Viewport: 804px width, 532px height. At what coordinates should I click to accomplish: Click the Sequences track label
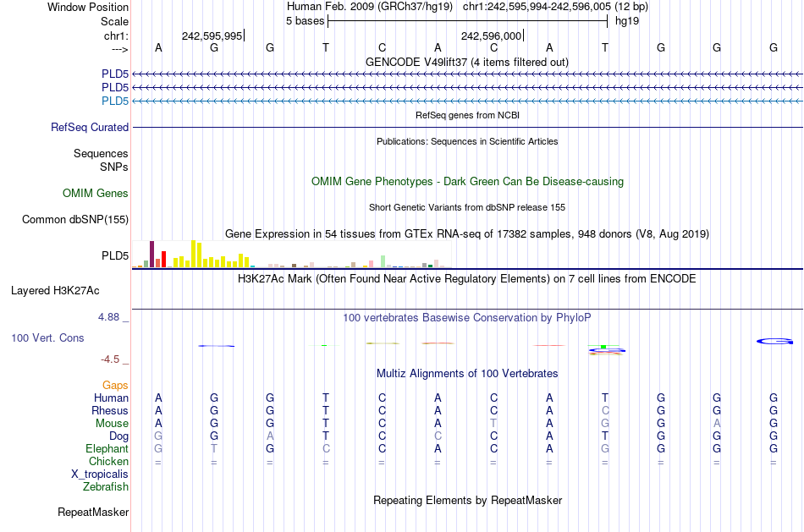[x=101, y=153]
